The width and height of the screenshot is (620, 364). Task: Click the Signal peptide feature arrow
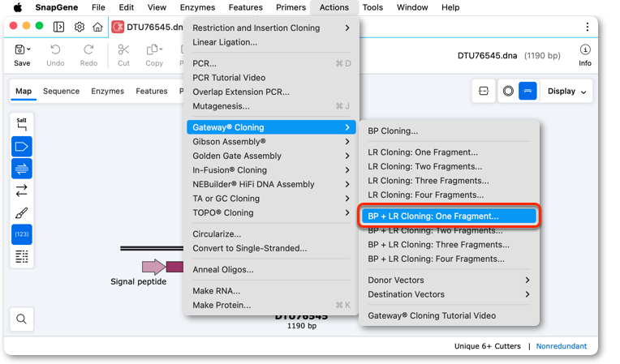(x=154, y=267)
